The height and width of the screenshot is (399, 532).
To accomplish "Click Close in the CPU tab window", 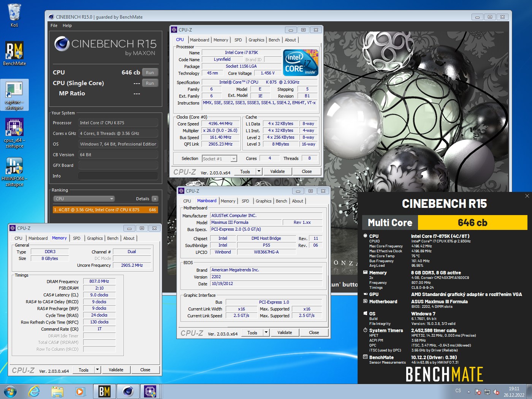I will point(307,171).
